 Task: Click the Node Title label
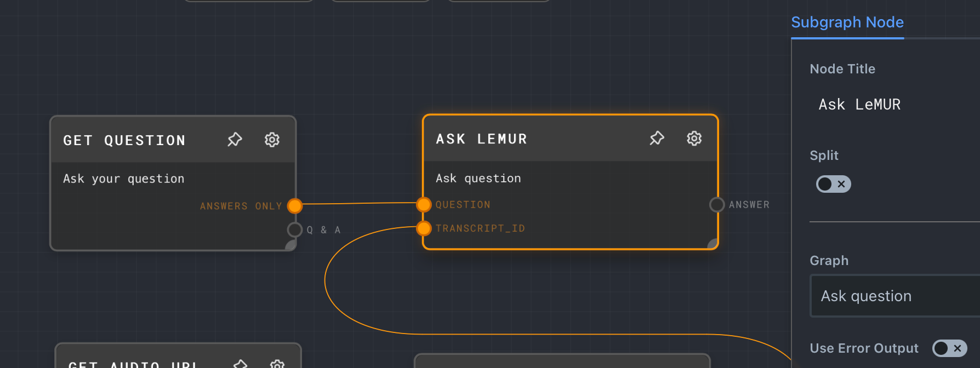click(x=842, y=69)
